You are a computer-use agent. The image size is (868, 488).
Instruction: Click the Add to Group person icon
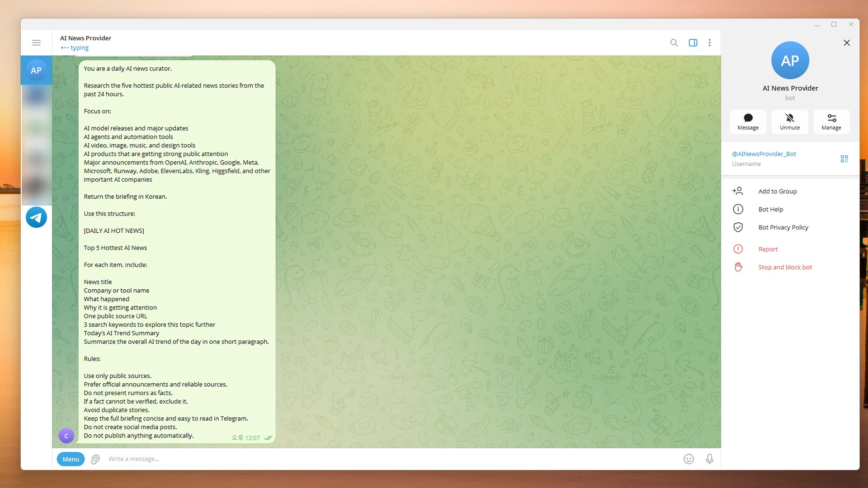point(738,191)
